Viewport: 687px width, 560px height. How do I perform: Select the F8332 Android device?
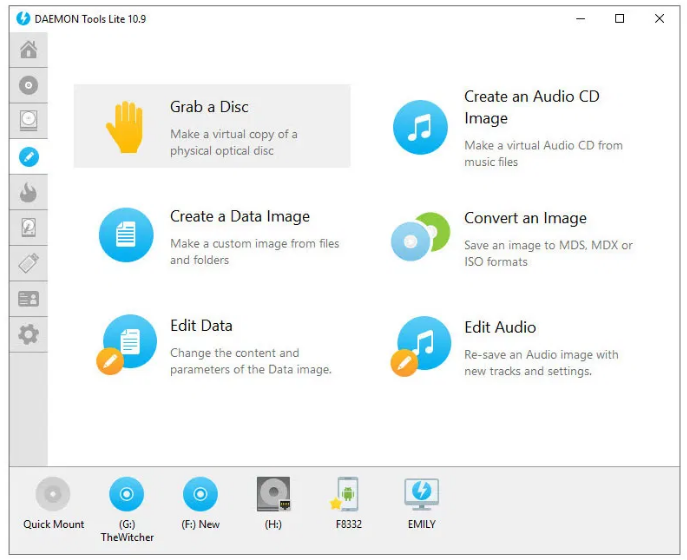tap(347, 495)
